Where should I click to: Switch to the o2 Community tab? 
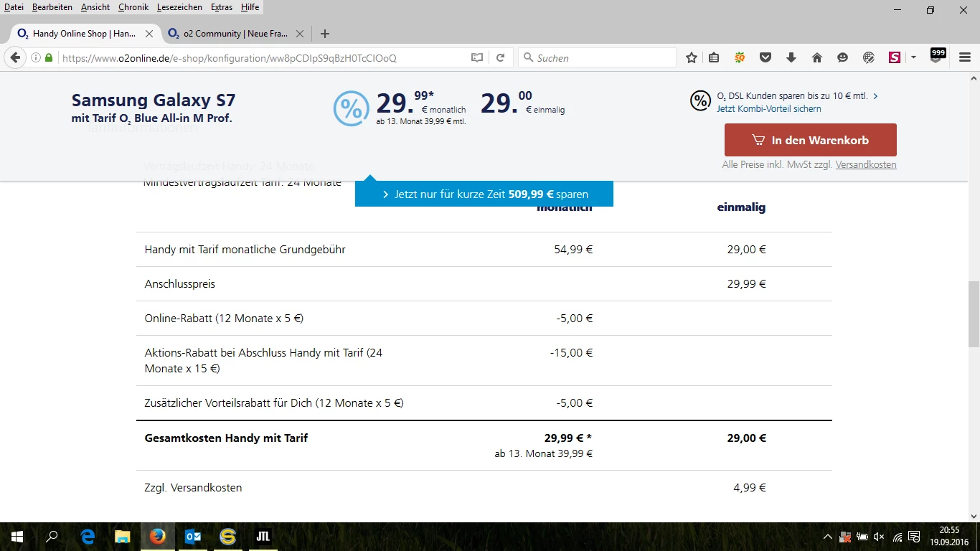(235, 34)
